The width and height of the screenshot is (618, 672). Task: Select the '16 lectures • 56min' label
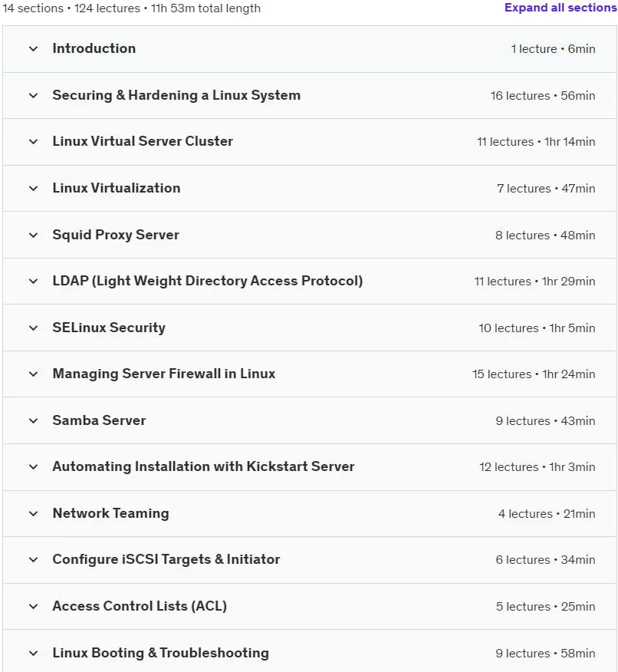coord(543,96)
